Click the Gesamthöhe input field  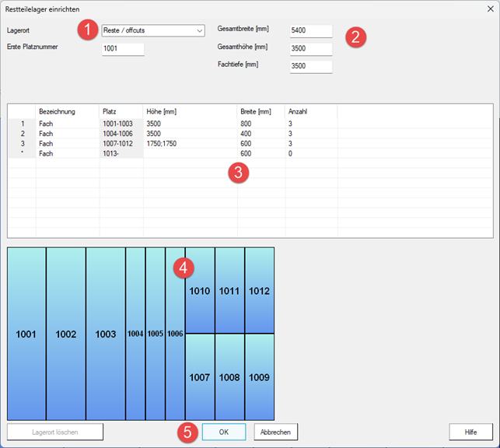[x=311, y=49]
